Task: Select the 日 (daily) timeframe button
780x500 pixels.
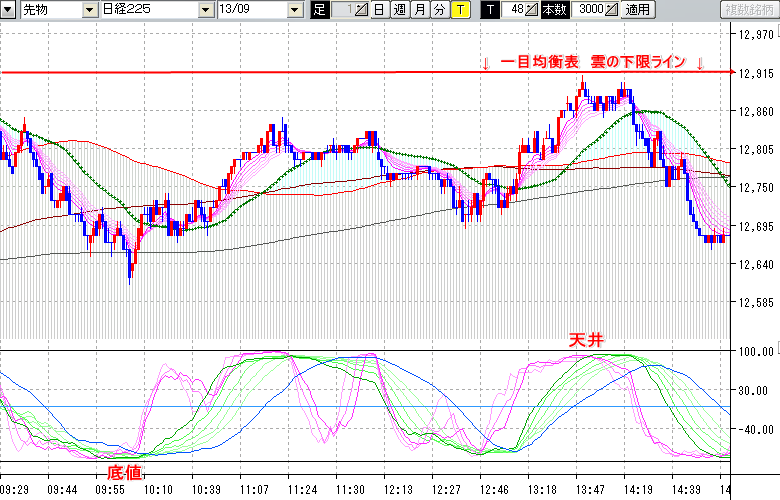Action: 379,10
